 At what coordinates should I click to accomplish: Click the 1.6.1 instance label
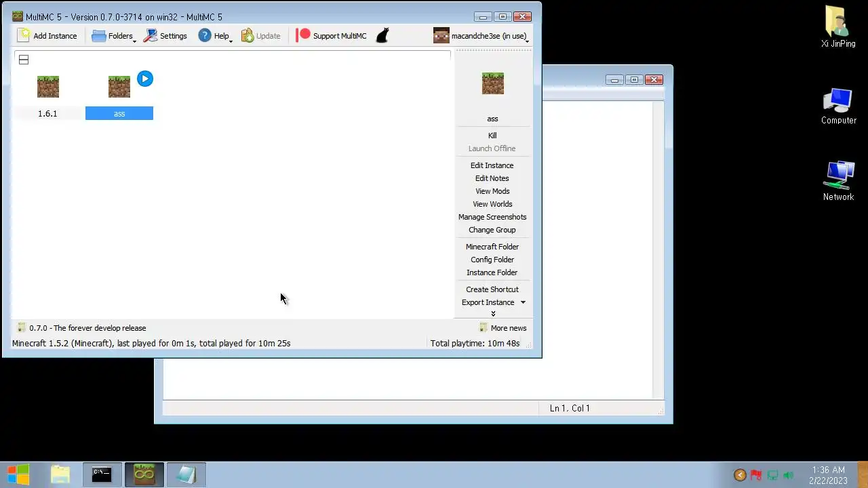pos(47,114)
